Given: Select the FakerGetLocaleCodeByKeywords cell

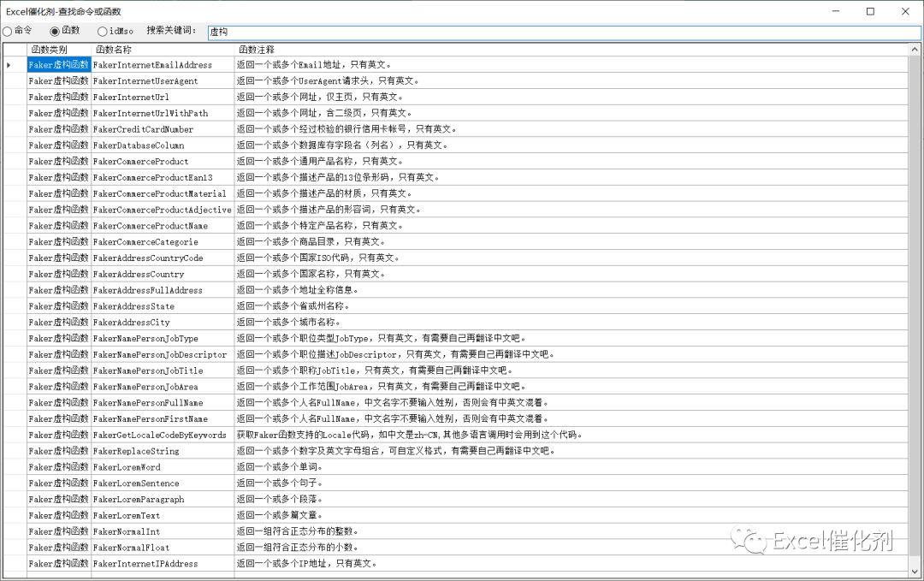Looking at the screenshot, I should click(x=163, y=435).
